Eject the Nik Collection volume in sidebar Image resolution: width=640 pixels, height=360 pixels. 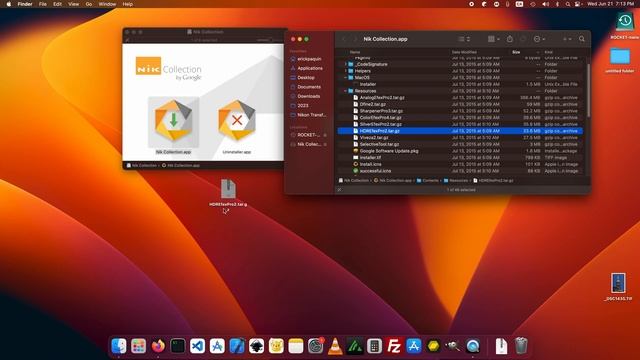click(x=325, y=144)
